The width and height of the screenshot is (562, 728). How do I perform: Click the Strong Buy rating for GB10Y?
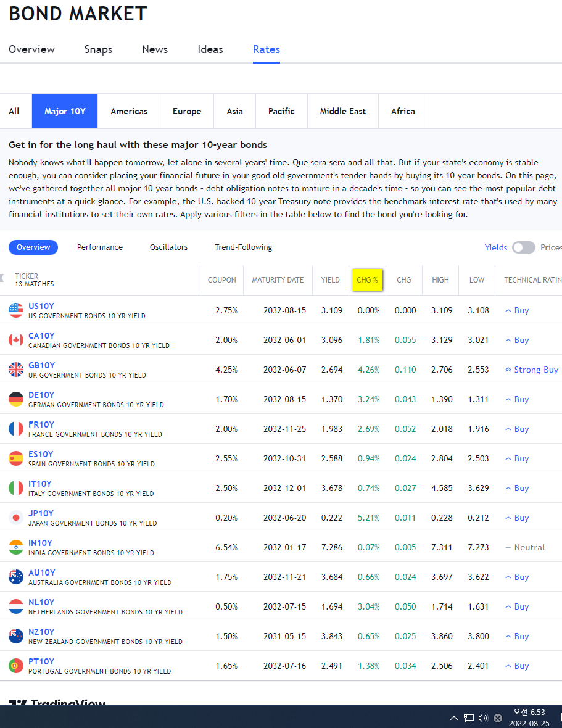(x=532, y=370)
